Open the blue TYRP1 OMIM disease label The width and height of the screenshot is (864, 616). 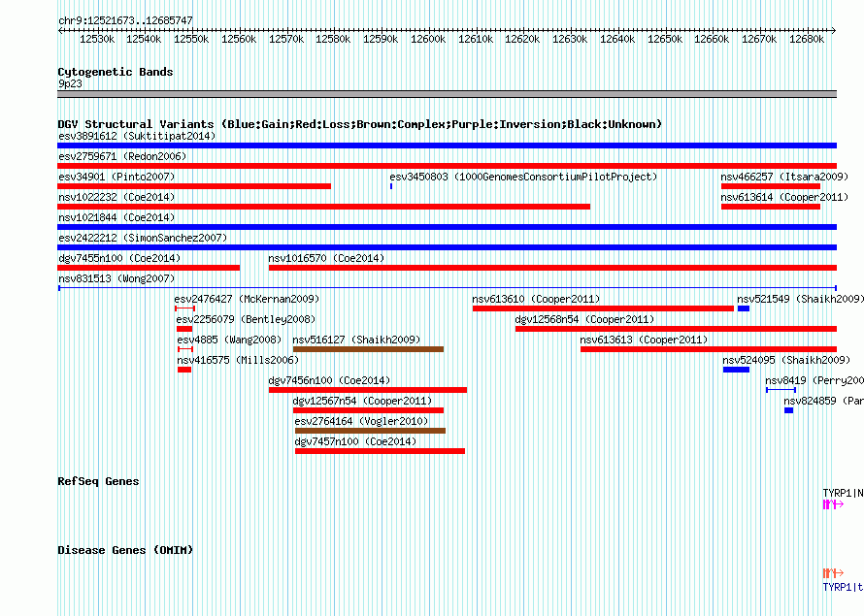pos(843,587)
